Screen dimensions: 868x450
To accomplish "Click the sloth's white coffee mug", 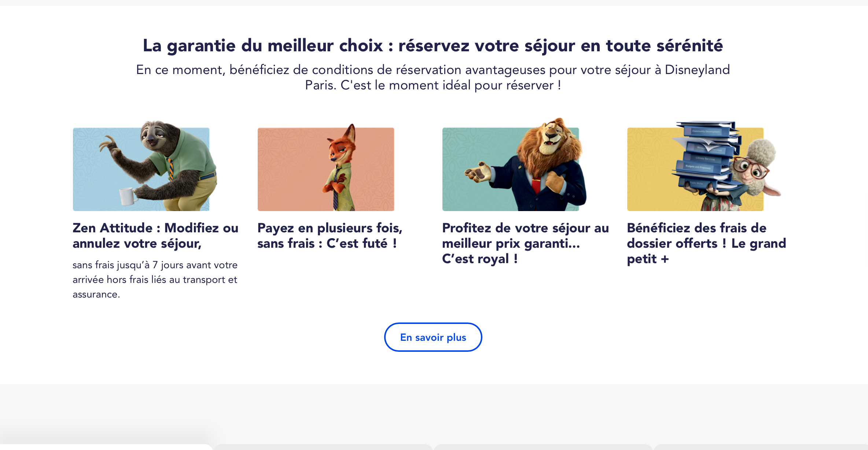I will click(x=128, y=196).
